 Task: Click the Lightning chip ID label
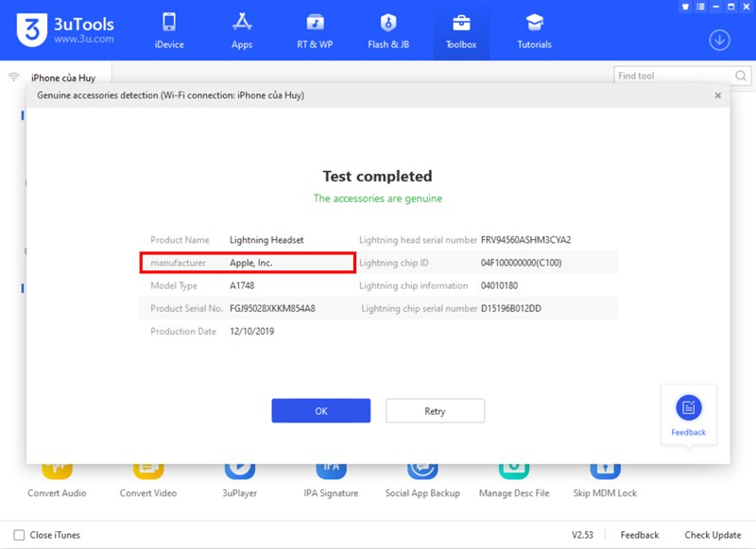tap(393, 263)
